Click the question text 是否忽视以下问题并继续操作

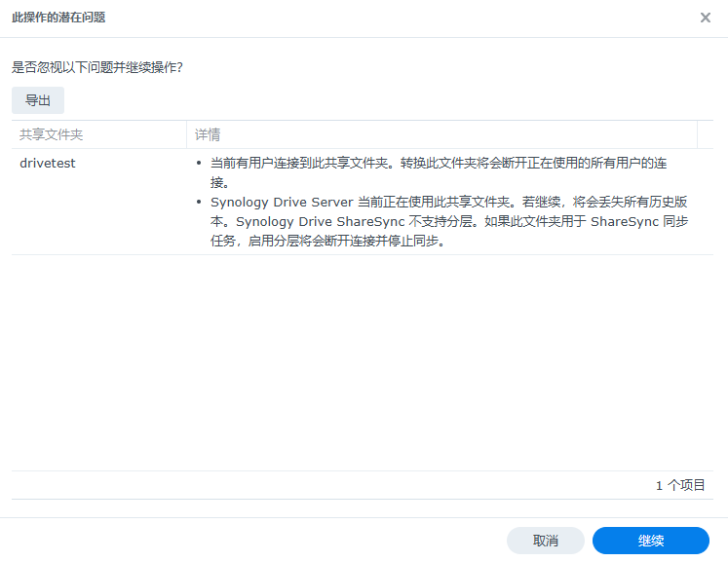(97, 67)
